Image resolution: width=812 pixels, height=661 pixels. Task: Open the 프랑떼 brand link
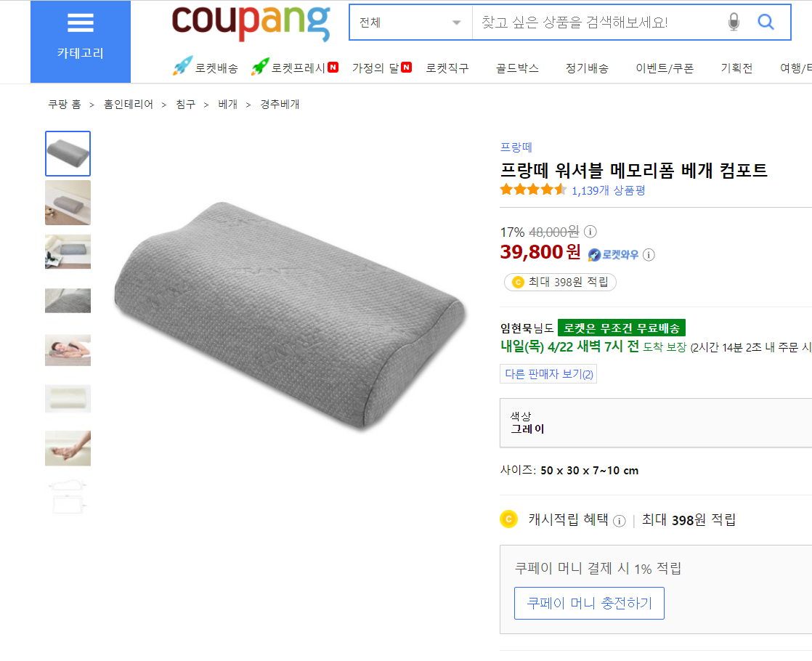[x=516, y=147]
